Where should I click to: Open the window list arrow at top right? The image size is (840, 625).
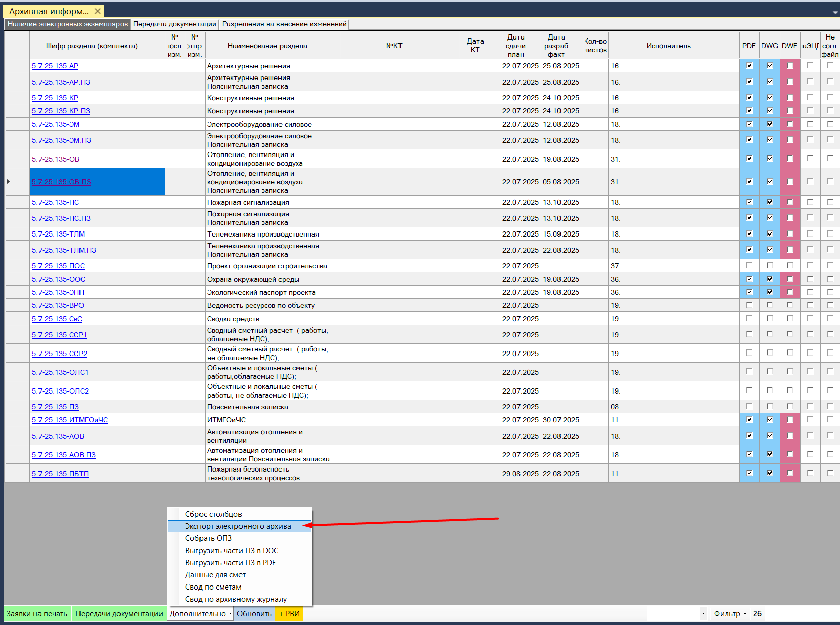pos(835,12)
